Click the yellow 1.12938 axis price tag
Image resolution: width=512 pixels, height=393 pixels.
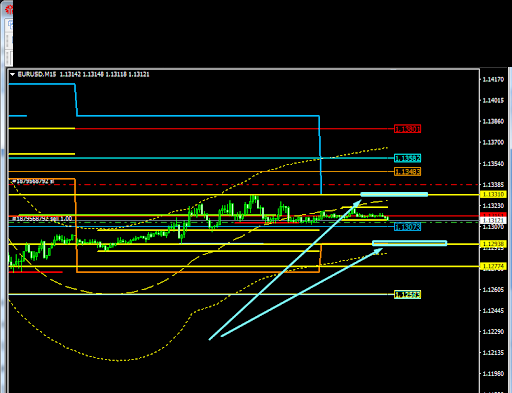(x=493, y=244)
